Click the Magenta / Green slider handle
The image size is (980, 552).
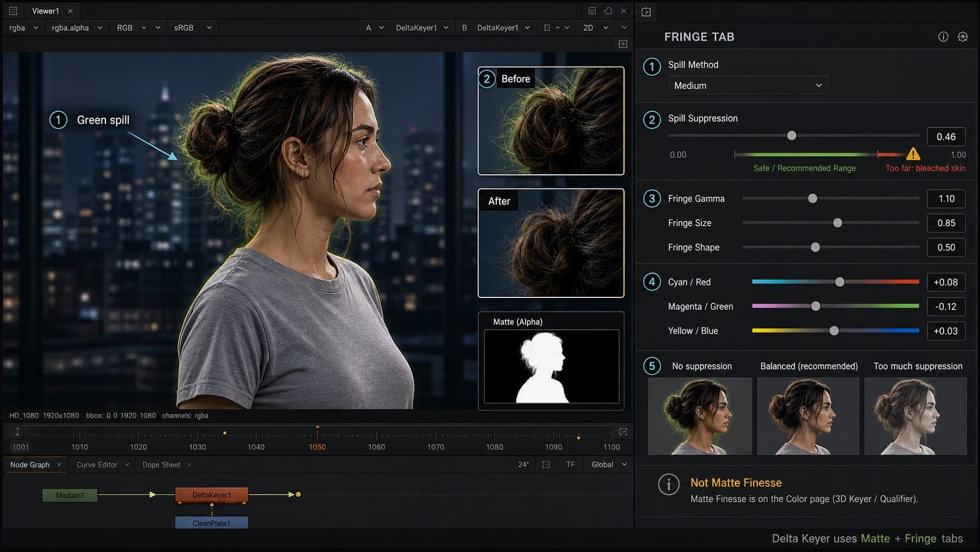pos(816,306)
